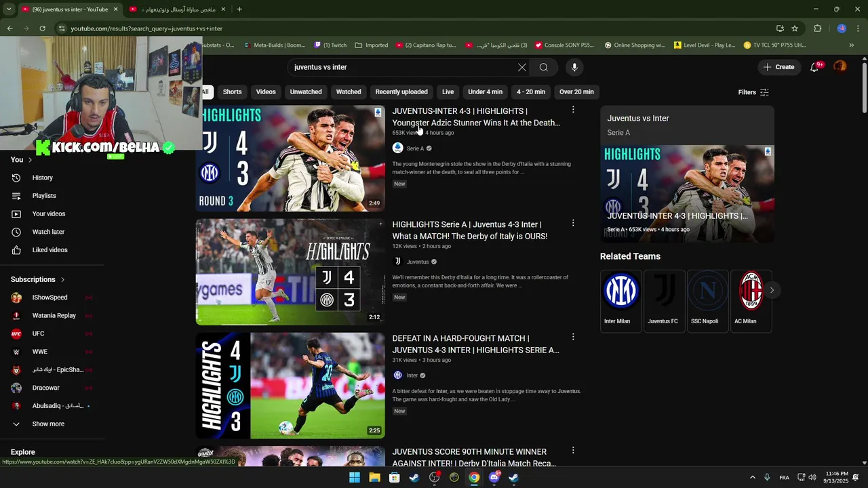Select the Inter Milan team card
Viewport: 868px width, 488px height.
620,300
